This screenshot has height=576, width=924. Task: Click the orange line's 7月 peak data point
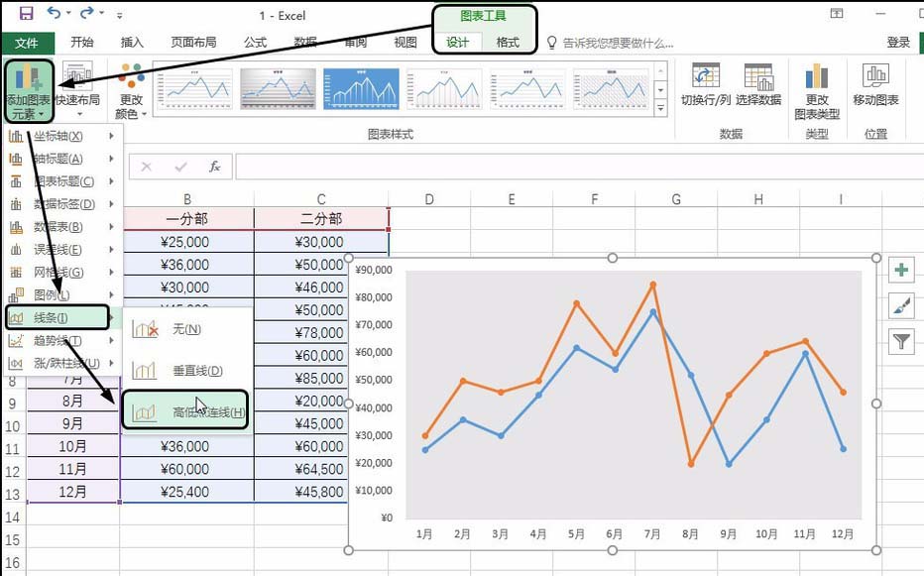coord(653,285)
